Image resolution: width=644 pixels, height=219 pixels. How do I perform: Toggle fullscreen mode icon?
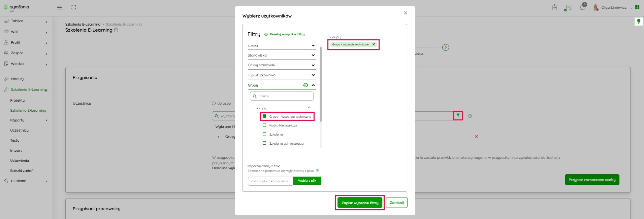(x=74, y=7)
